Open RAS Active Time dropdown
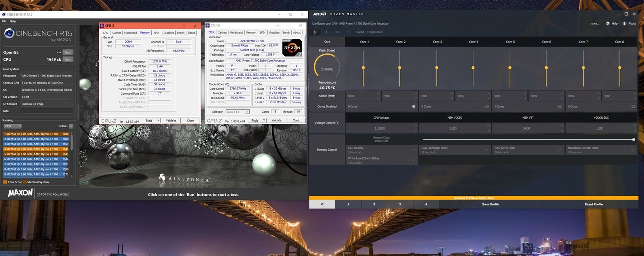Viewport: 644px width, 256px height. (528, 149)
